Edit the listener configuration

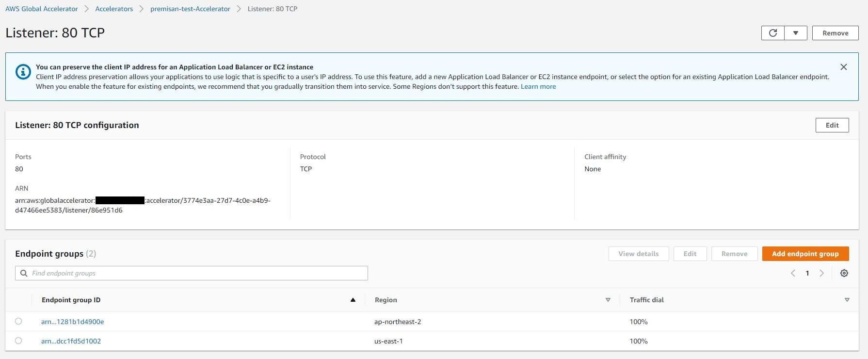pos(832,125)
